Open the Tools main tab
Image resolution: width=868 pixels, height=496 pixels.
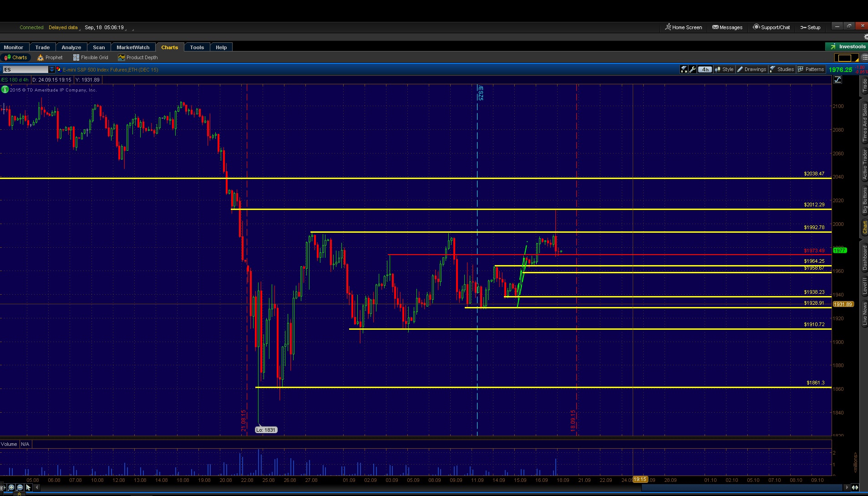point(197,47)
